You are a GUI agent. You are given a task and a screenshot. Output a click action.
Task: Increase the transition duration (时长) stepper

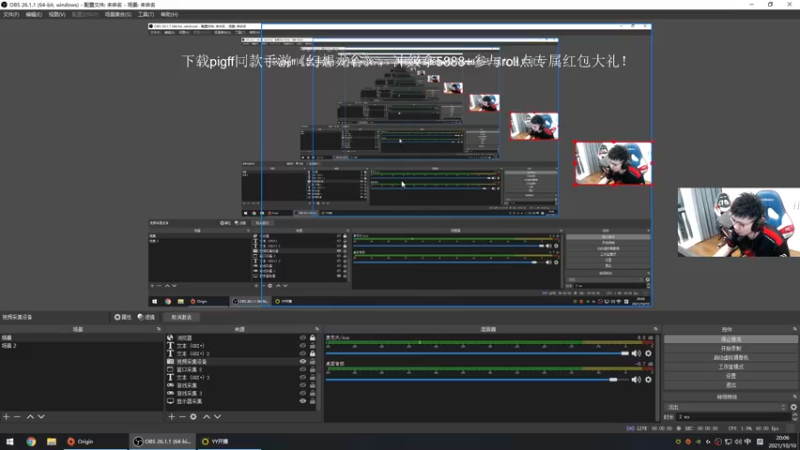coord(794,415)
